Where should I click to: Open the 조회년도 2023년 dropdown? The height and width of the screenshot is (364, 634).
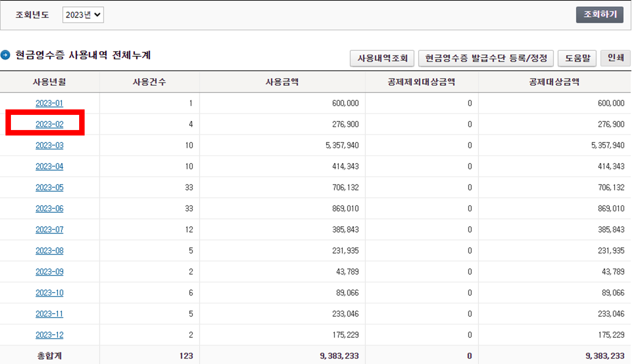pyautogui.click(x=83, y=15)
